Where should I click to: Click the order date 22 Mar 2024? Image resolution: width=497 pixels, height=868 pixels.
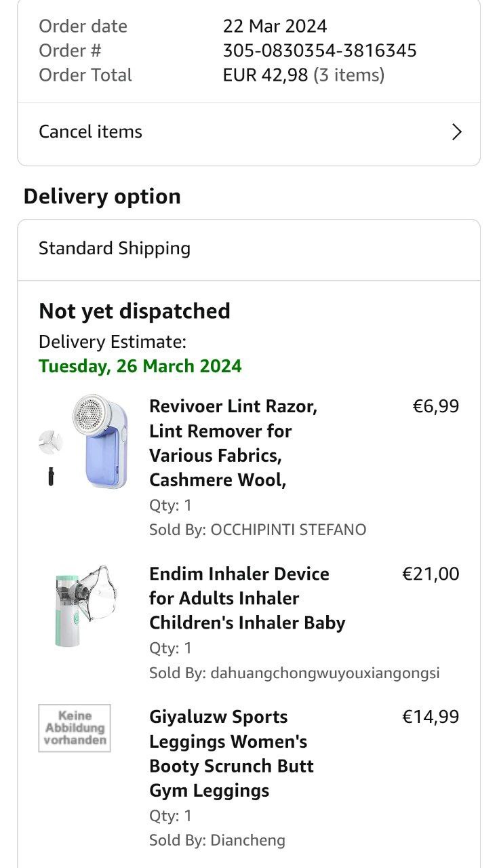coord(275,26)
